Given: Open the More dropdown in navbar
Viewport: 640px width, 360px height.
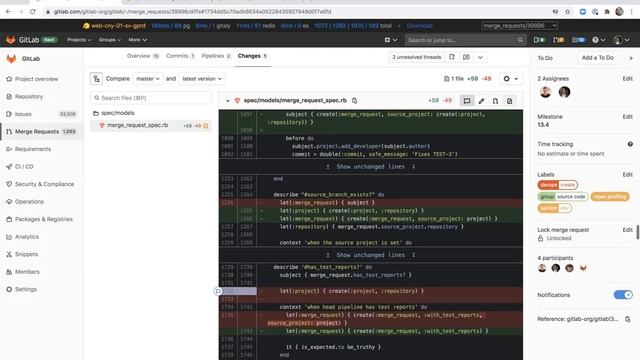Looking at the screenshot, I should (x=138, y=40).
